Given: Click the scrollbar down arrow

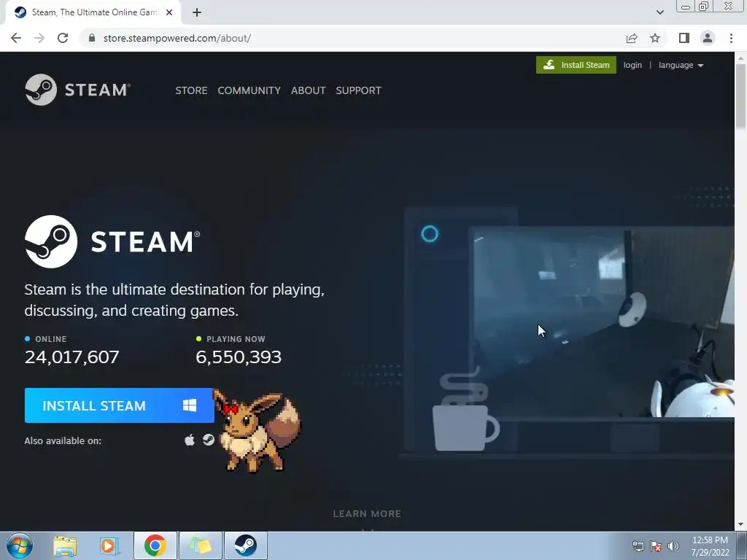Looking at the screenshot, I should pyautogui.click(x=740, y=525).
